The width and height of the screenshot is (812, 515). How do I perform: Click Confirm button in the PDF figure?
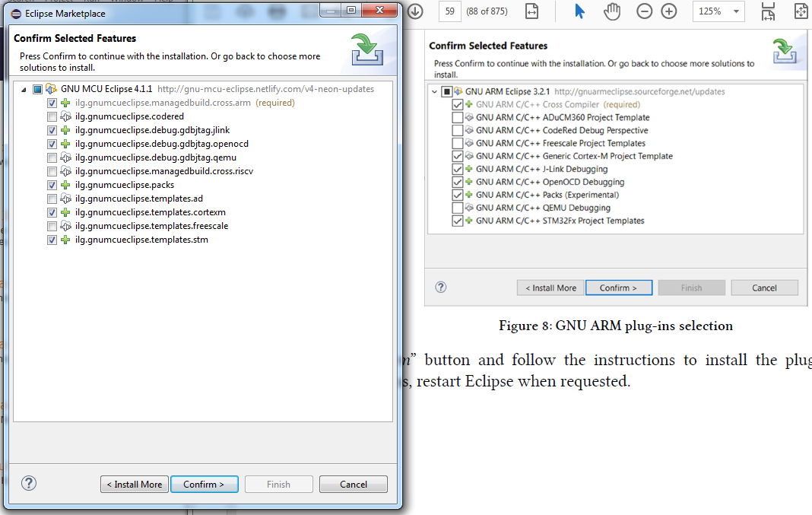[619, 288]
